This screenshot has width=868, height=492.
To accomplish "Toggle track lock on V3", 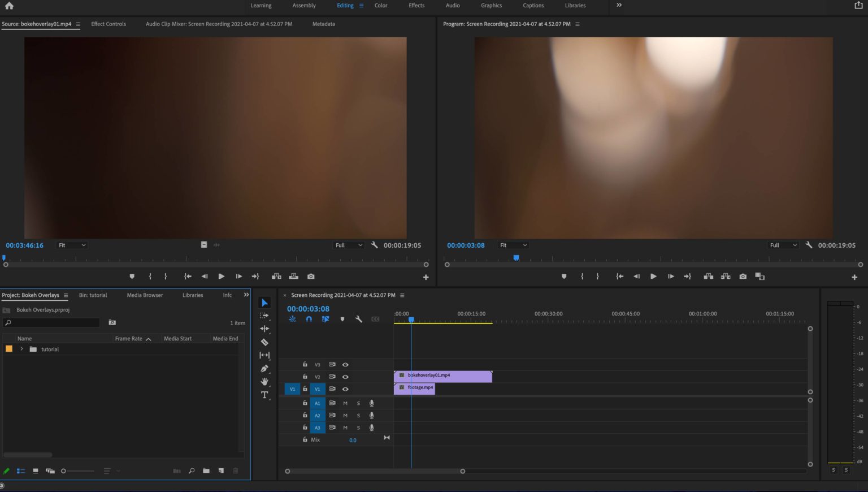I will click(305, 365).
